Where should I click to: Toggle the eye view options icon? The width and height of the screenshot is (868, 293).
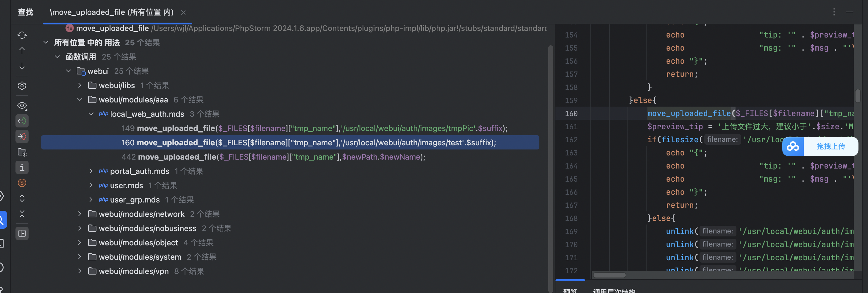click(22, 106)
